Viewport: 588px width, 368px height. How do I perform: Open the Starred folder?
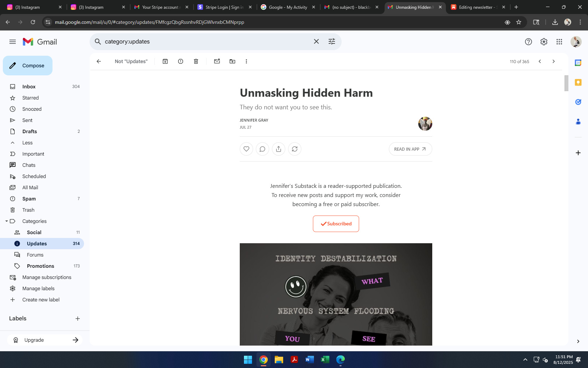[42, 98]
